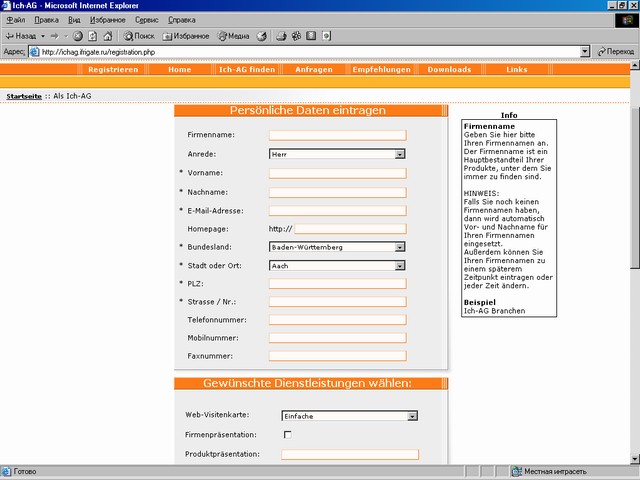The height and width of the screenshot is (480, 640).
Task: Click the History (globe) toolbar icon
Action: coord(262,36)
